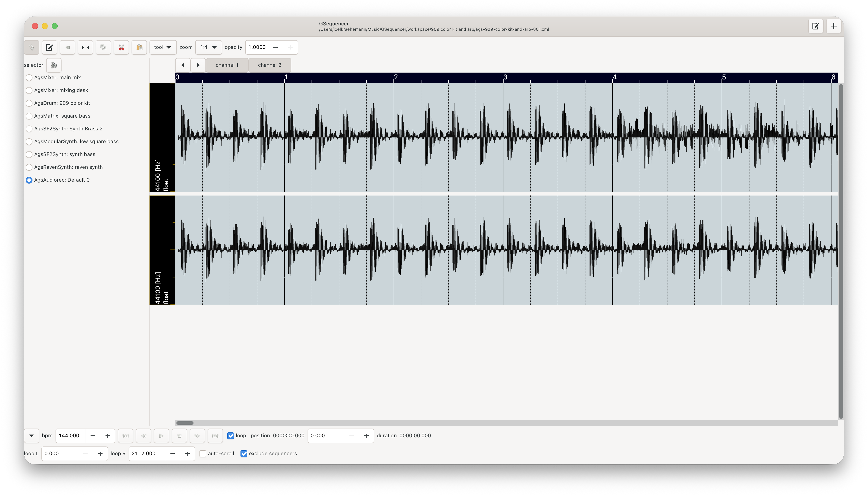The width and height of the screenshot is (868, 496).
Task: Decrease loop R with minus button
Action: pyautogui.click(x=173, y=454)
